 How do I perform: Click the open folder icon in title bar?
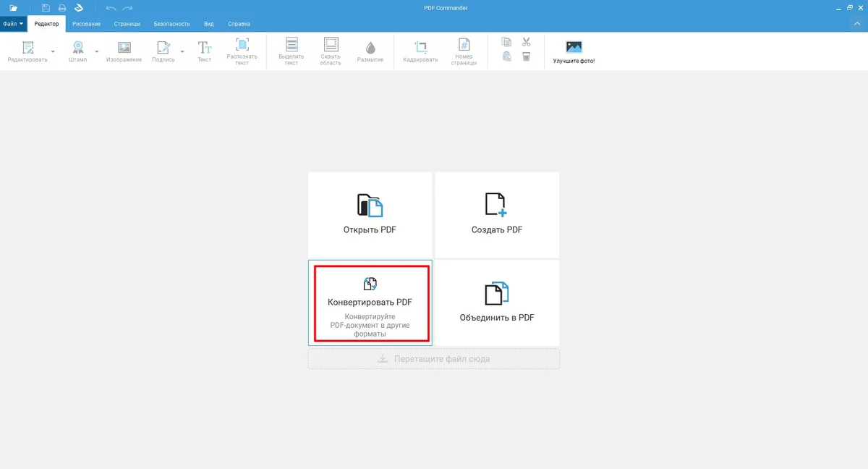[13, 8]
